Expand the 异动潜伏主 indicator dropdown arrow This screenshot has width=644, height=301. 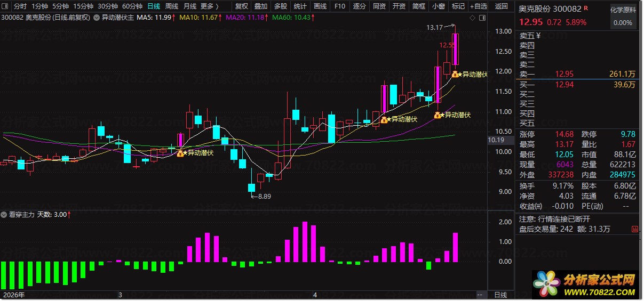(x=97, y=18)
